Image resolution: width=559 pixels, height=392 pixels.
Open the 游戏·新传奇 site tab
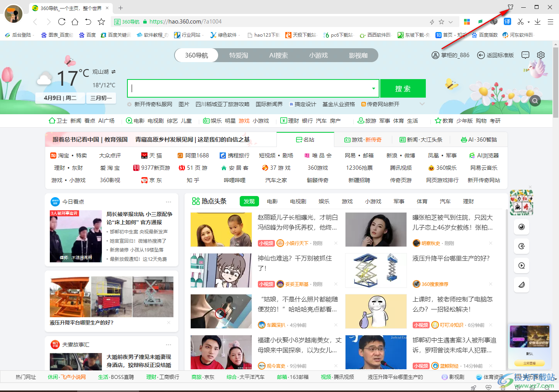coord(363,140)
